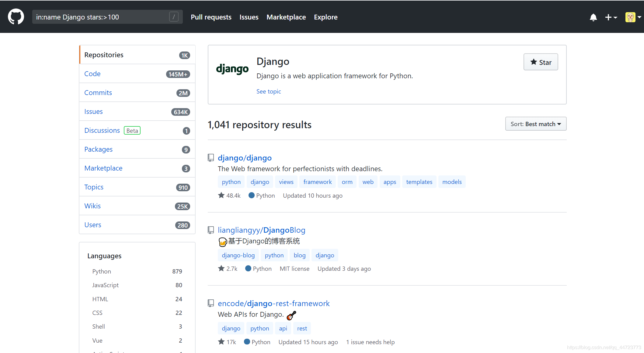The image size is (644, 353).
Task: Click the web topic tag
Action: click(x=368, y=182)
